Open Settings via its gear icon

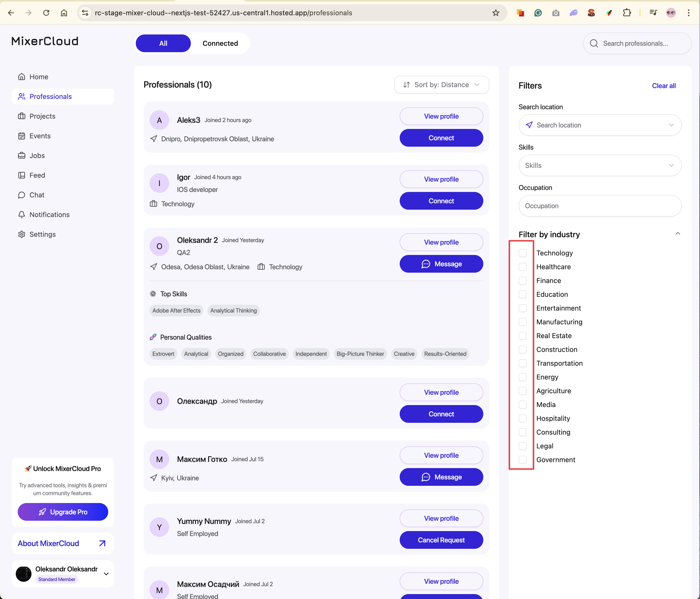(22, 234)
